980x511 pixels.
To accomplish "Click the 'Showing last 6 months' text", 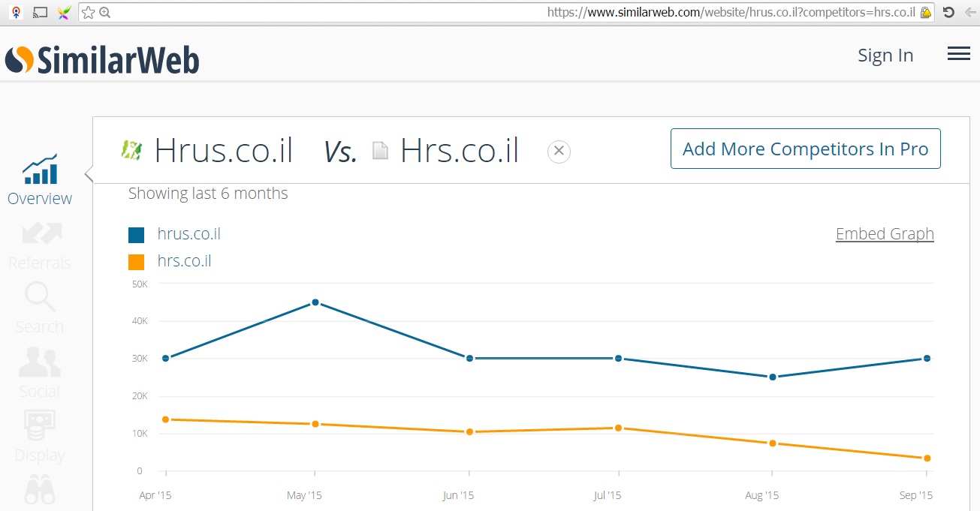I will tap(208, 193).
